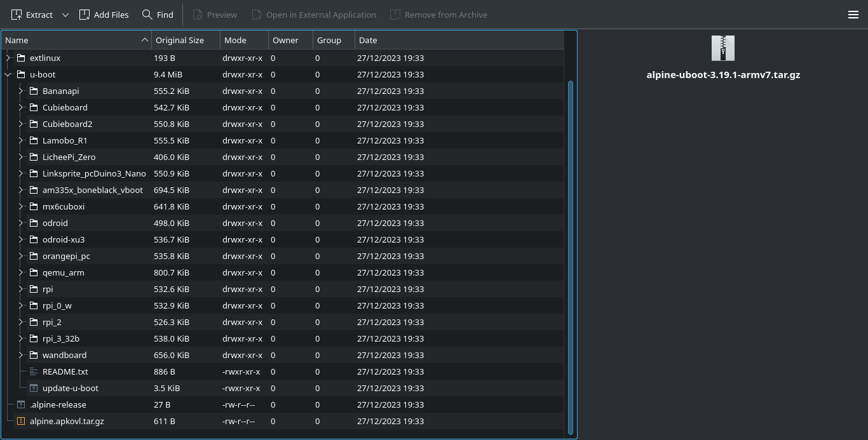The height and width of the screenshot is (440, 868).
Task: Select the Mode column header
Action: pyautogui.click(x=234, y=40)
